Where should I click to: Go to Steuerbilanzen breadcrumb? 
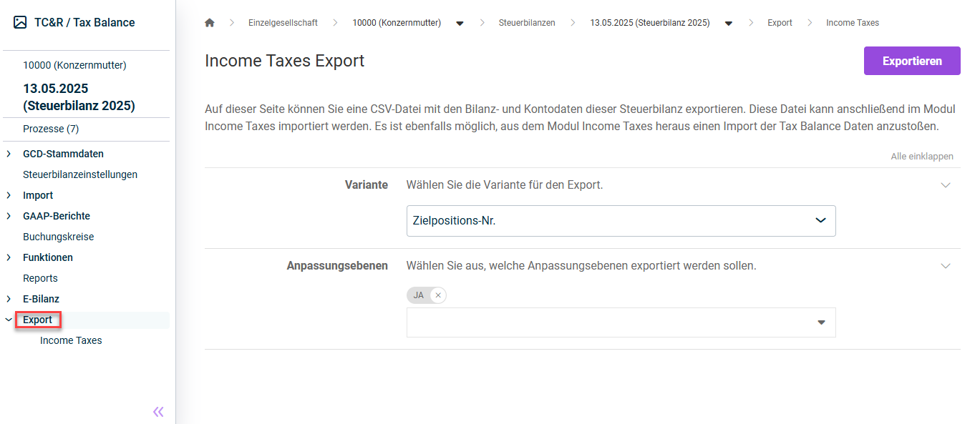click(527, 23)
